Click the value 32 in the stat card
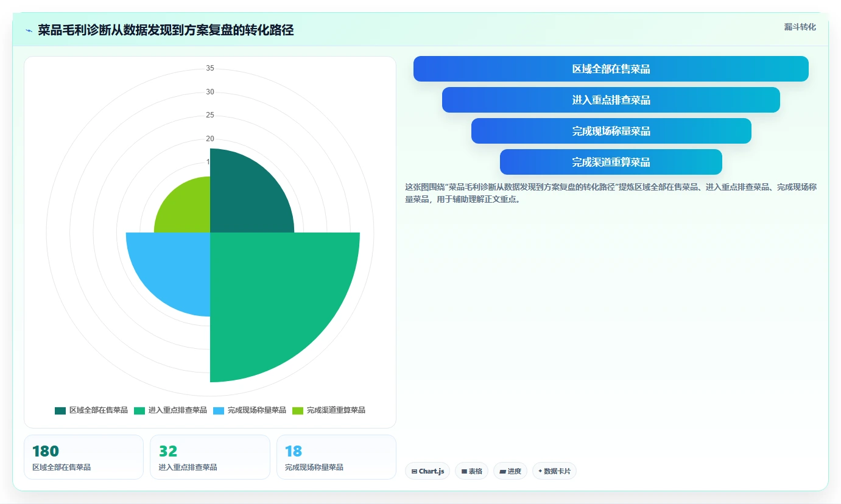 (168, 451)
